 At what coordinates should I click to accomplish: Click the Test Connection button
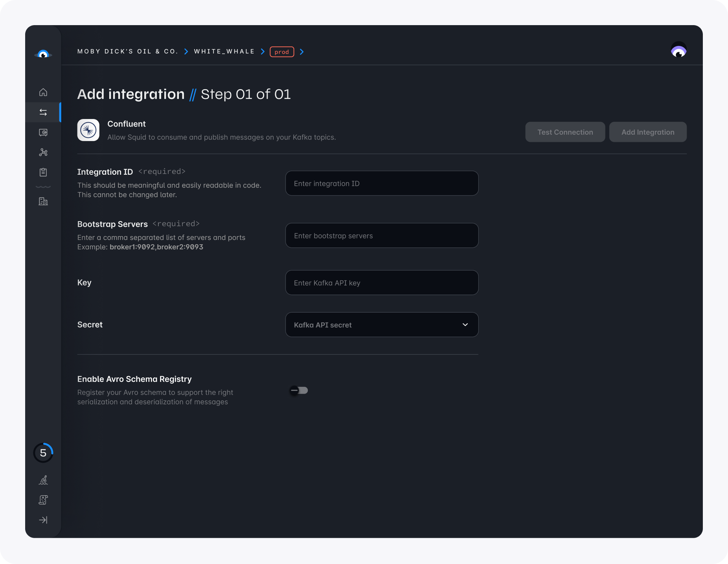(565, 132)
